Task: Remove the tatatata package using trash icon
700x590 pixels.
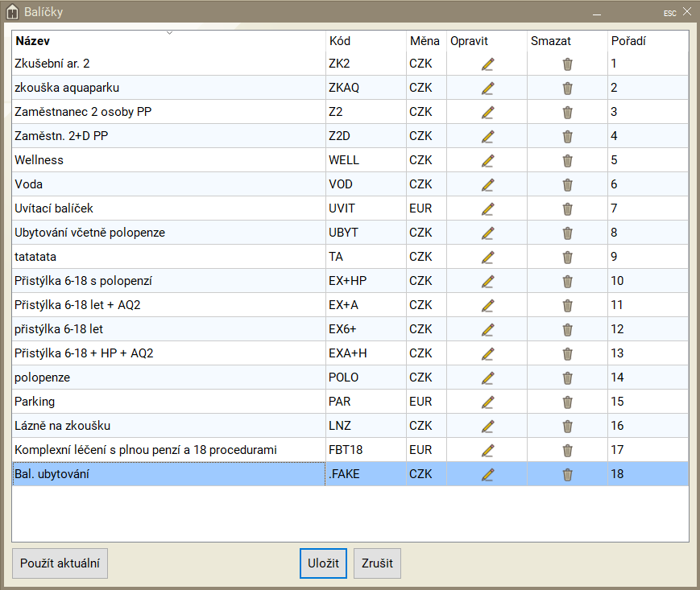Action: coord(567,257)
